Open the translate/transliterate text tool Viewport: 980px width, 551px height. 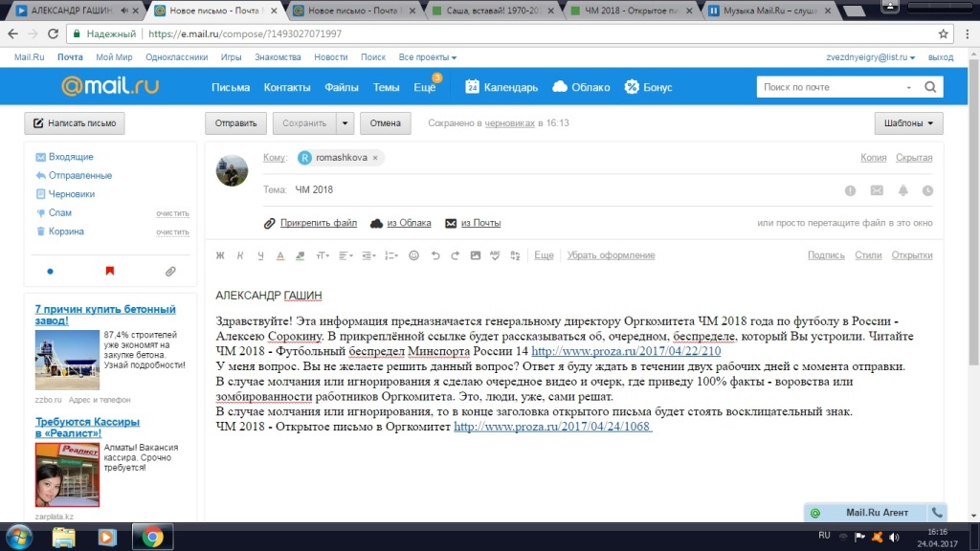point(515,255)
